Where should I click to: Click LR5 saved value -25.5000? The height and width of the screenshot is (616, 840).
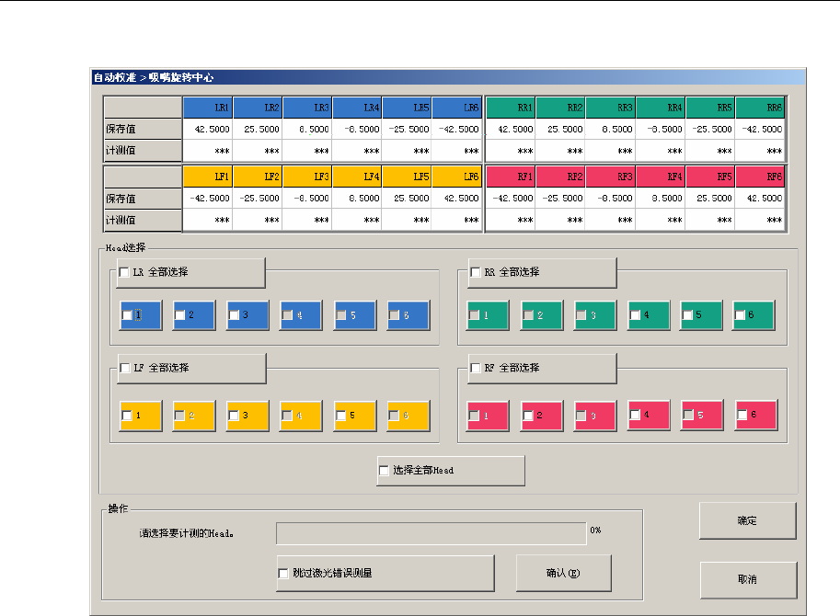(408, 129)
